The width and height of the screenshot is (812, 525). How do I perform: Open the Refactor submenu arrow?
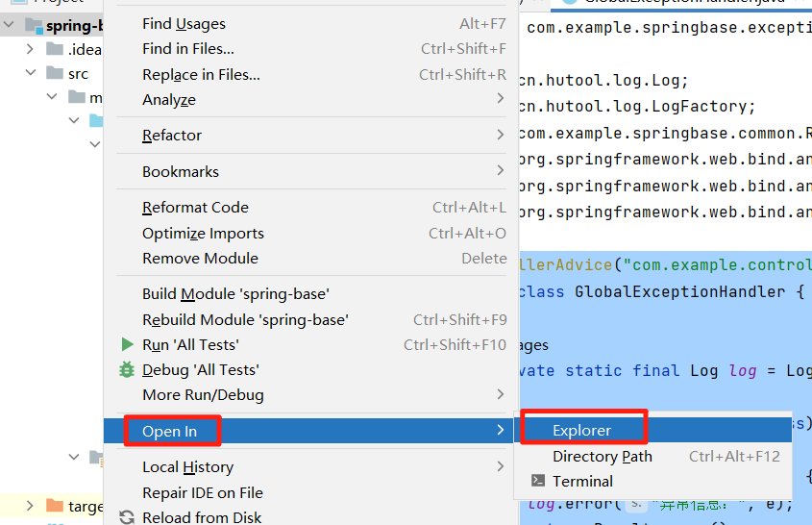pyautogui.click(x=500, y=135)
